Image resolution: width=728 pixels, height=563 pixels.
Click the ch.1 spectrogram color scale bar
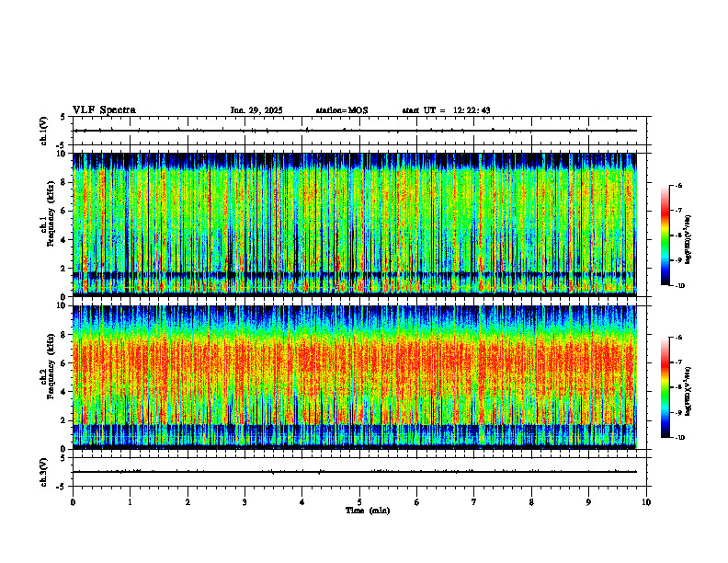[665, 236]
